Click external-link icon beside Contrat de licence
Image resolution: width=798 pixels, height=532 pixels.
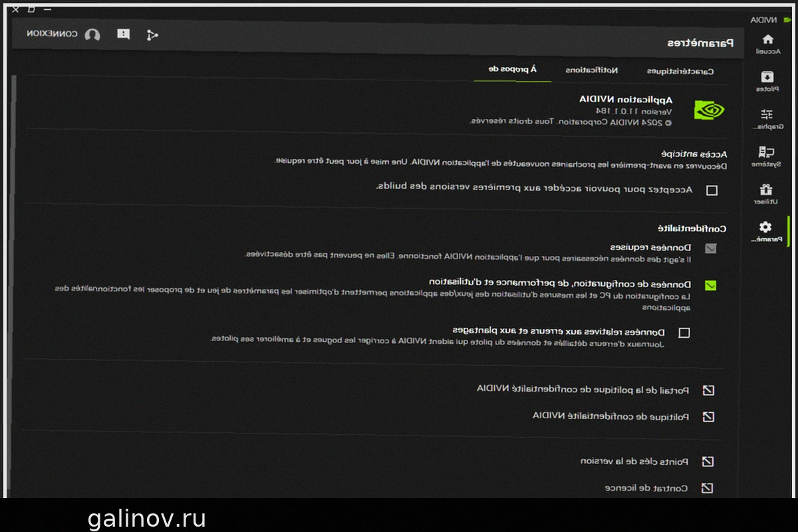click(x=708, y=488)
